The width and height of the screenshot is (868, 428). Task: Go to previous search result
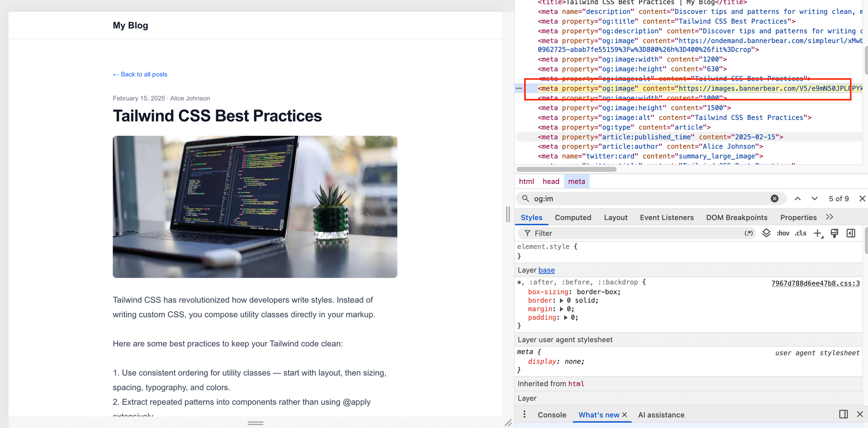pos(798,199)
